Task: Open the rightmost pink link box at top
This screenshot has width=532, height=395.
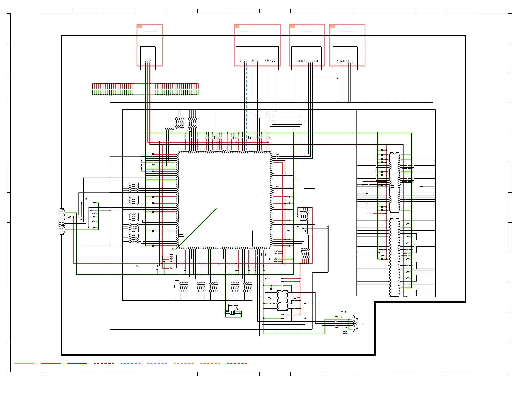Action: (347, 45)
